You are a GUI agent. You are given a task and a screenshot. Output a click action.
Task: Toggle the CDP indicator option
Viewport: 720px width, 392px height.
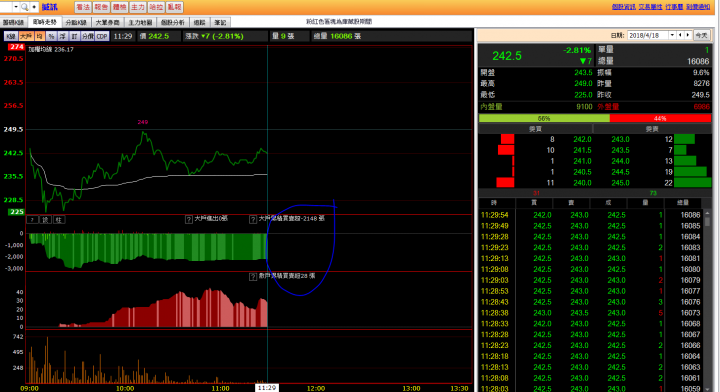coord(102,36)
